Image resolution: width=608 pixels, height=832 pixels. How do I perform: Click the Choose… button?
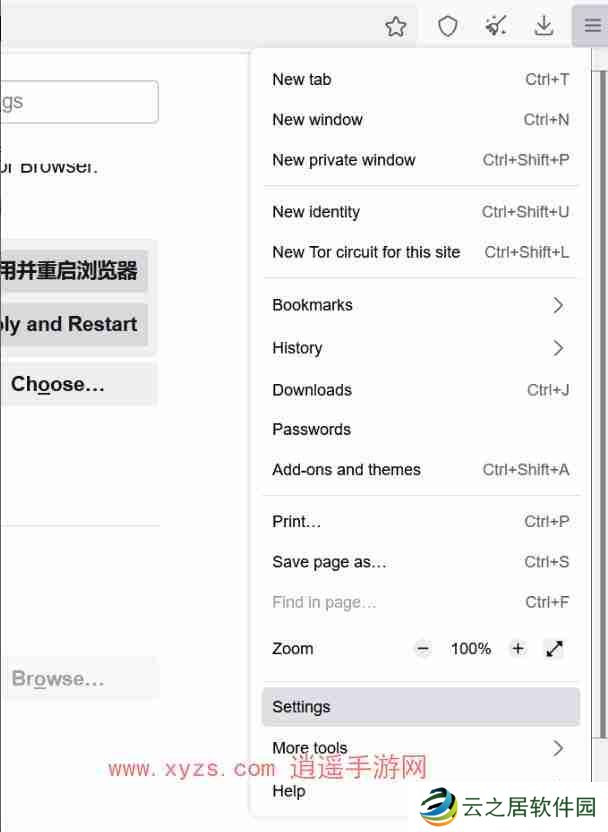click(x=58, y=385)
